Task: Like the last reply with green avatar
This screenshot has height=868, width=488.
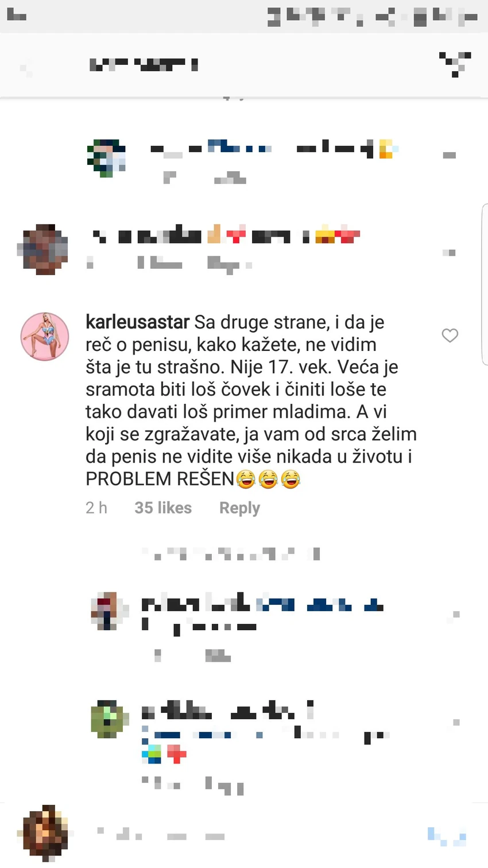Action: [456, 722]
